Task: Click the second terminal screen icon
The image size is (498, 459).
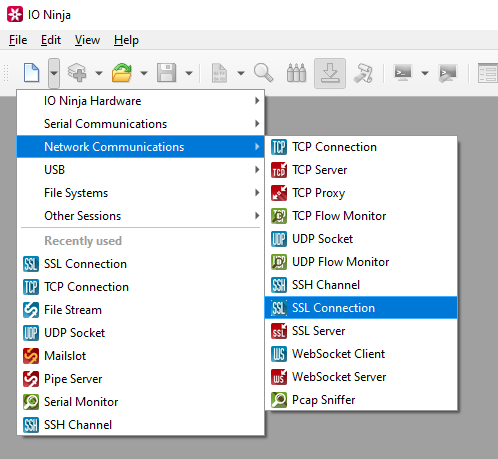Action: click(x=448, y=73)
